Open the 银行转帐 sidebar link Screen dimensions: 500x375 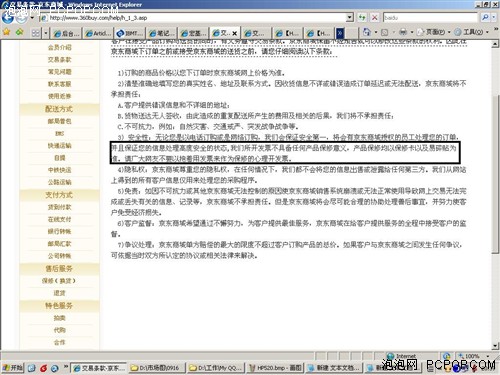click(59, 231)
